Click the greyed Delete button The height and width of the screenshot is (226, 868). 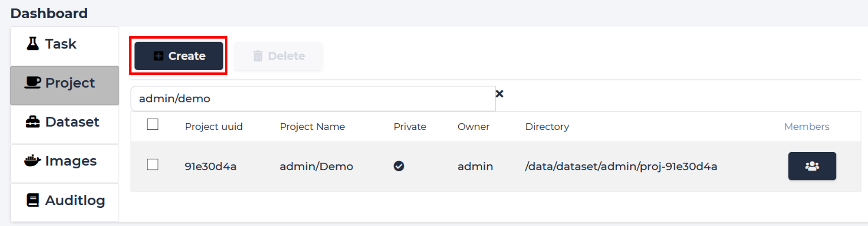click(x=279, y=56)
